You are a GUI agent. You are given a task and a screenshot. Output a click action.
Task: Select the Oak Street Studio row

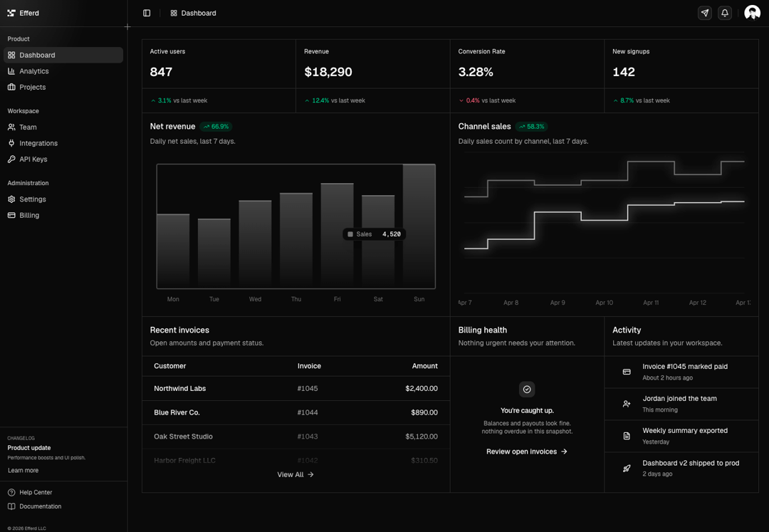pos(296,437)
